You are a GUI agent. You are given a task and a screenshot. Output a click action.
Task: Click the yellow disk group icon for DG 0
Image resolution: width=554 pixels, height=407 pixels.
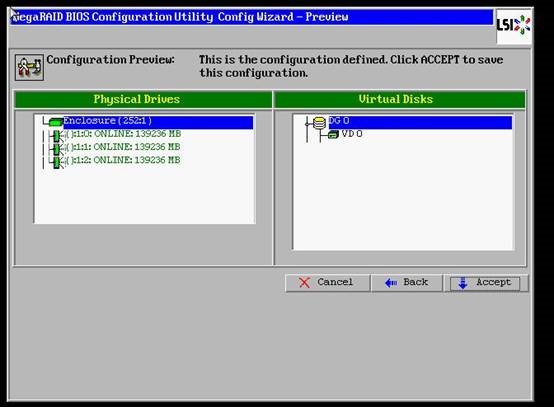pyautogui.click(x=319, y=123)
